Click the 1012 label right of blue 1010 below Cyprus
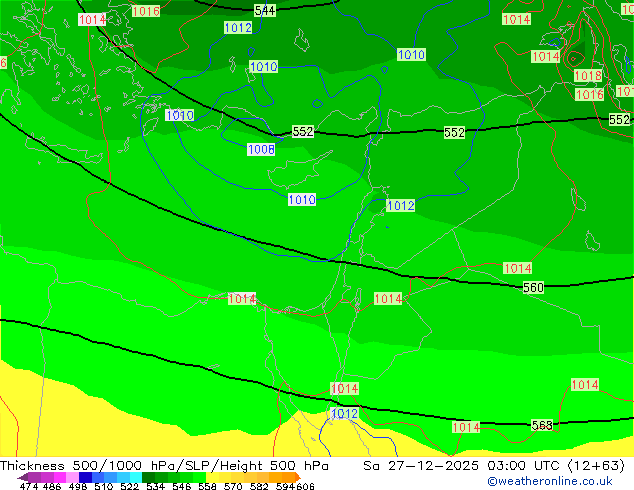 (x=401, y=206)
